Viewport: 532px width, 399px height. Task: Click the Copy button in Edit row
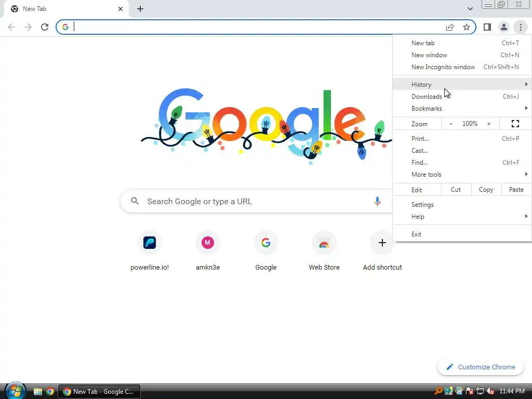click(486, 190)
